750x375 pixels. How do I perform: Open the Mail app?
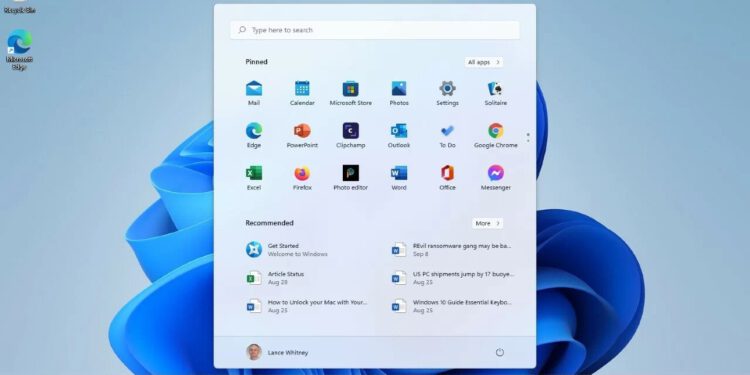coord(254,93)
